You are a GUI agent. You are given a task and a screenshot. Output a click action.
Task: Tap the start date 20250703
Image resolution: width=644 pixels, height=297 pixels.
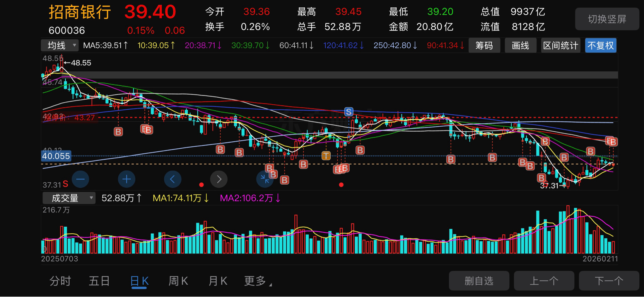pos(60,259)
